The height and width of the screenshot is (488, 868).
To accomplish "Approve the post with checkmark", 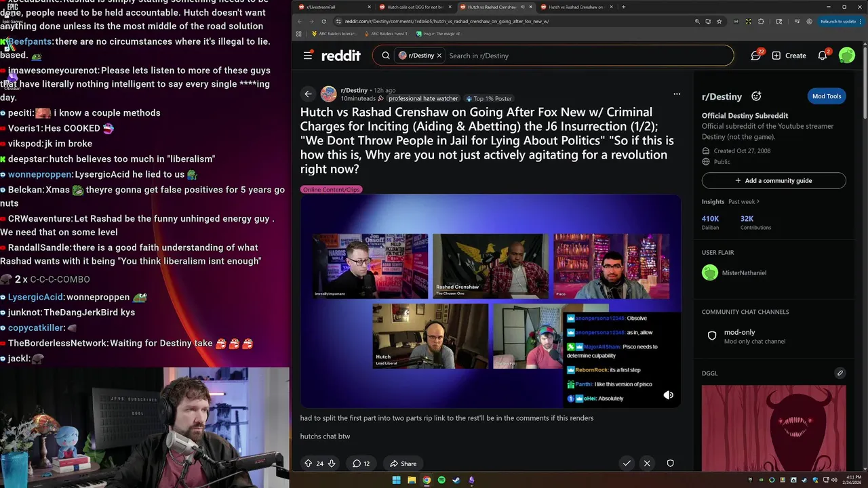I will [627, 464].
